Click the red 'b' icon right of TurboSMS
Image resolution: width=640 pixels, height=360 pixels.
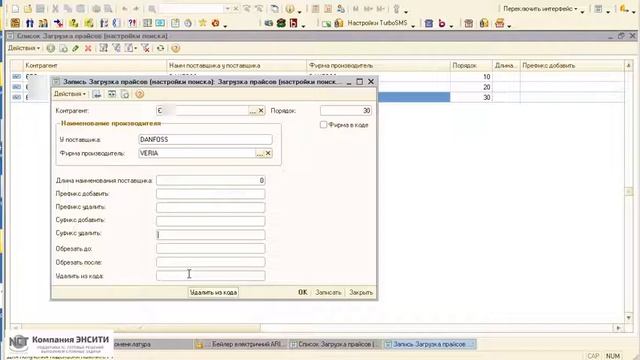442,23
